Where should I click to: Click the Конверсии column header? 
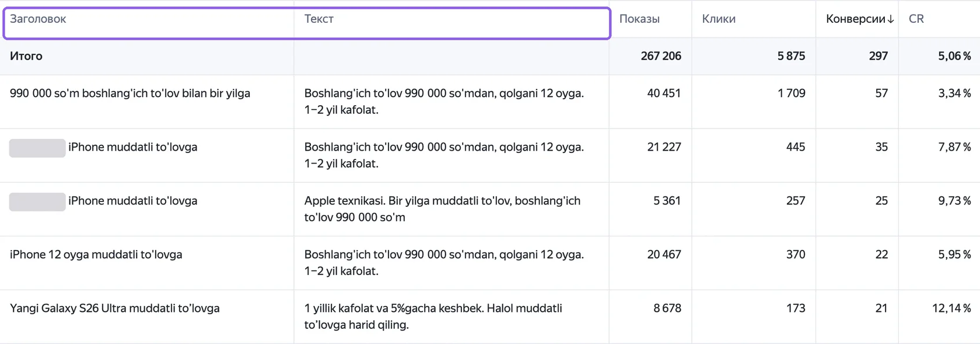[x=856, y=19]
